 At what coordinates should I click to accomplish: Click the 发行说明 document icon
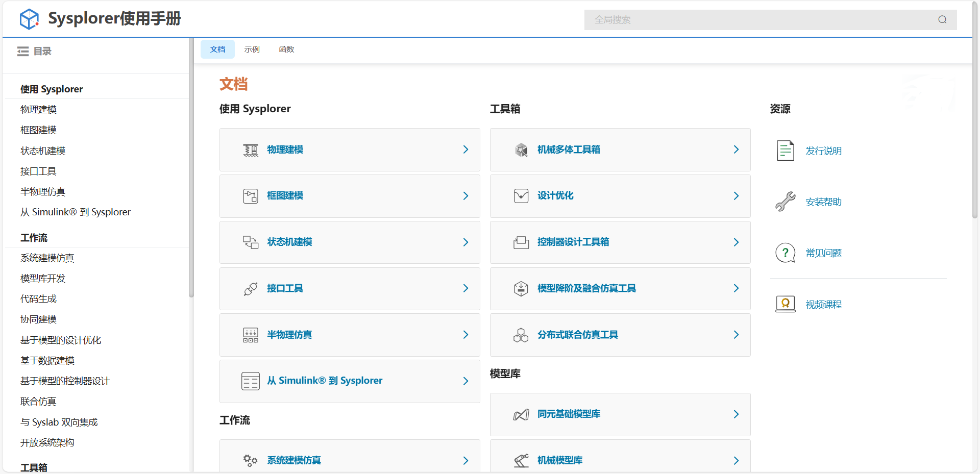(x=786, y=151)
